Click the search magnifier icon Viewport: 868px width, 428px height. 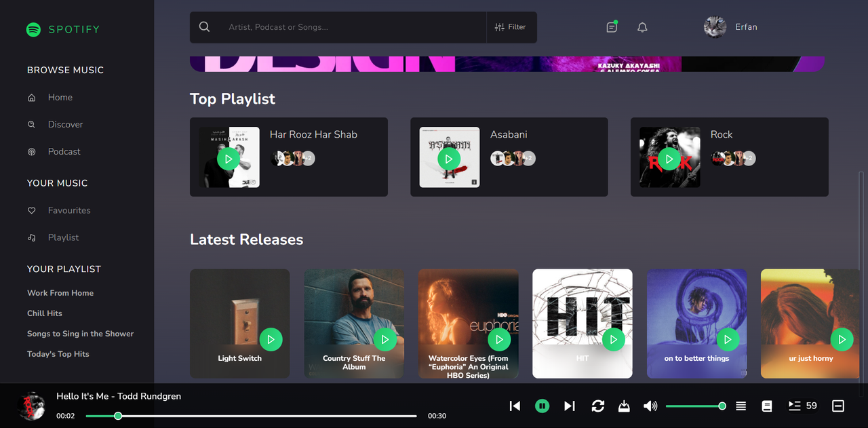204,27
